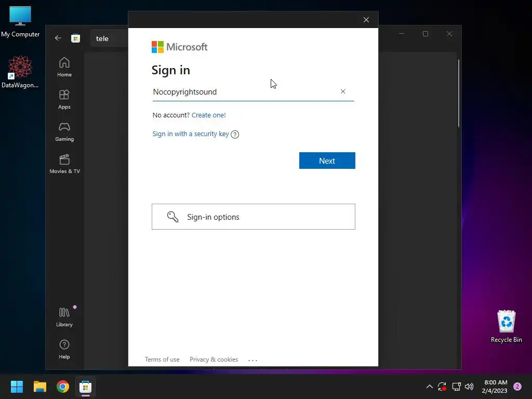The width and height of the screenshot is (532, 399).
Task: Open Gaming section in Store sidebar
Action: tap(64, 131)
